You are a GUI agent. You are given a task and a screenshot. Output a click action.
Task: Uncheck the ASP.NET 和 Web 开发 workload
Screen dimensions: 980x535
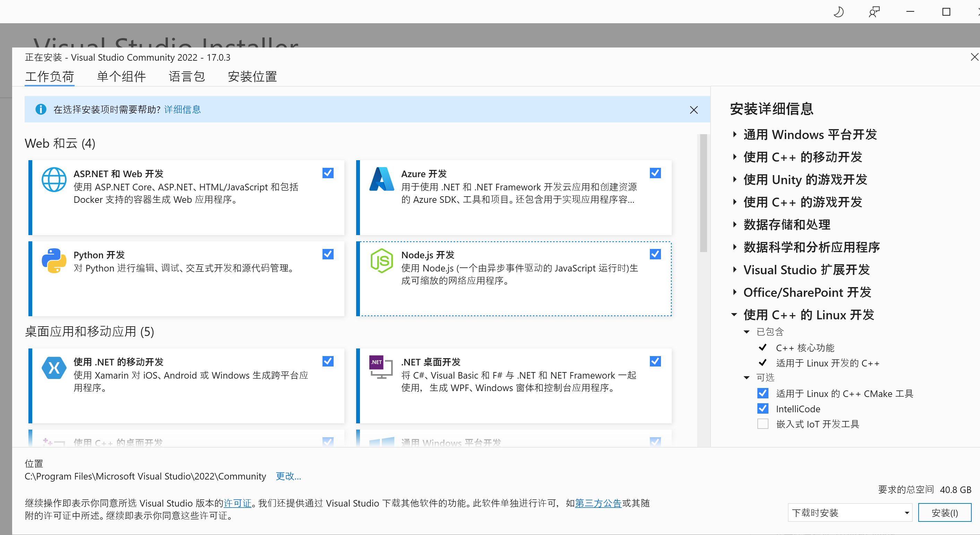[328, 173]
